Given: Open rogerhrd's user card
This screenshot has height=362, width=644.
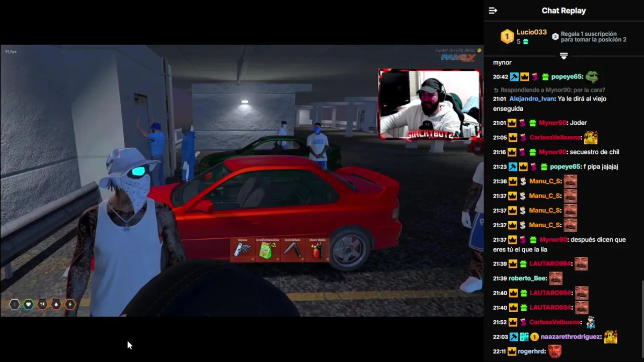Looking at the screenshot, I should [531, 351].
